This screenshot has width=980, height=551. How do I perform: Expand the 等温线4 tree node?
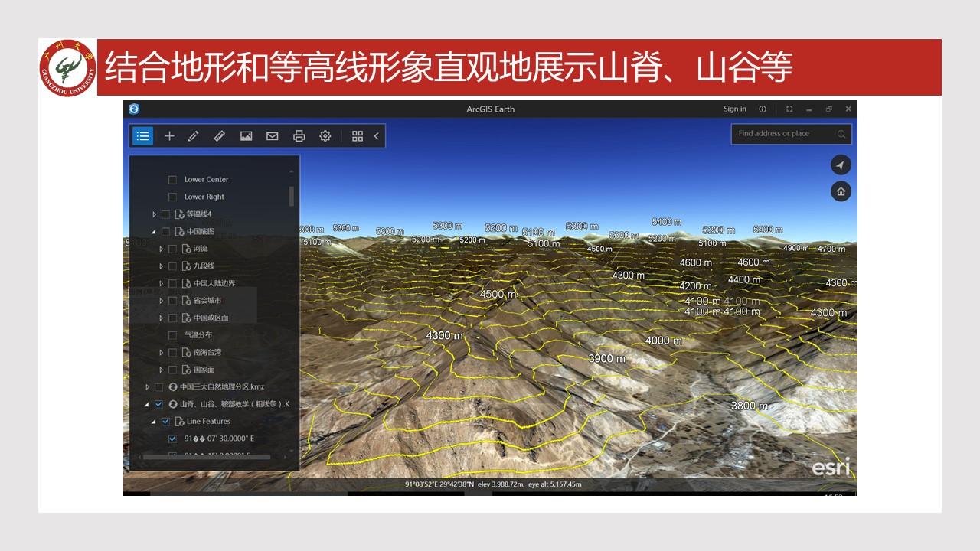154,214
